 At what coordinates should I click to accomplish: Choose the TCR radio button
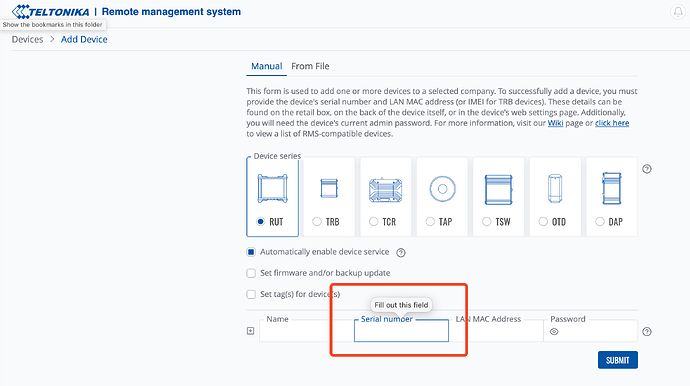click(374, 221)
